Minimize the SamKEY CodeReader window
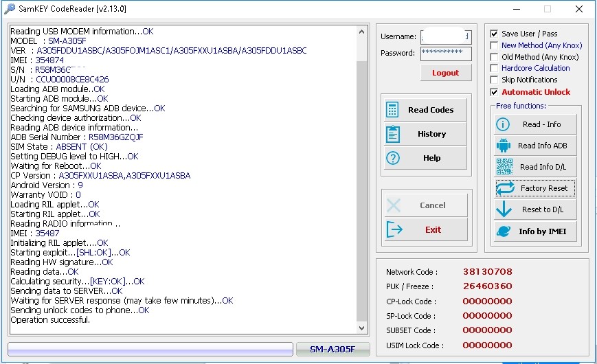 [517, 9]
